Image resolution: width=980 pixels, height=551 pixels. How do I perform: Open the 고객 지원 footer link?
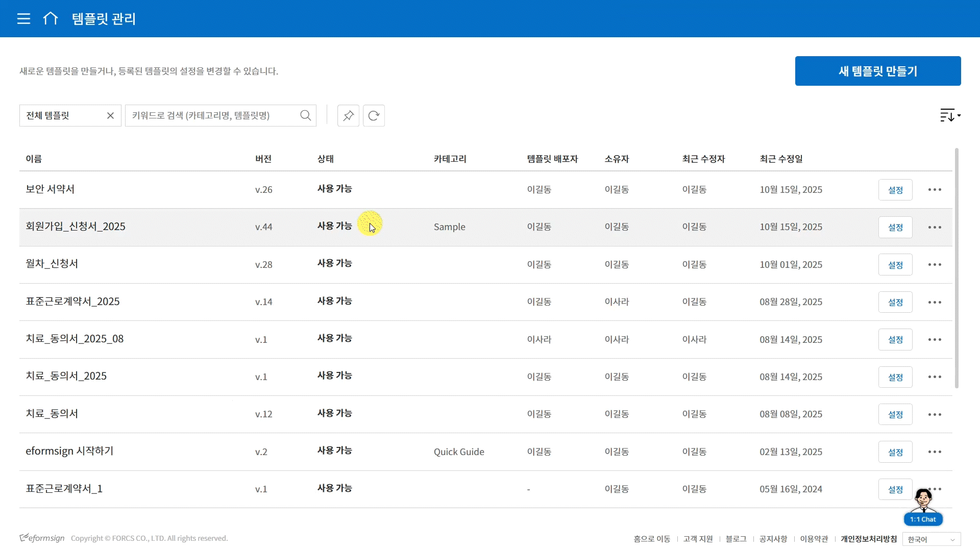pyautogui.click(x=698, y=539)
